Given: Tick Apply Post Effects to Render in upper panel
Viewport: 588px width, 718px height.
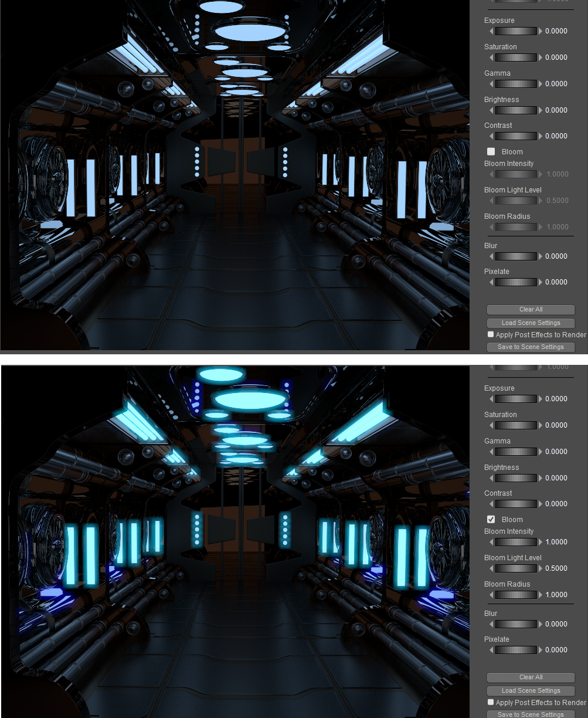Looking at the screenshot, I should [491, 334].
